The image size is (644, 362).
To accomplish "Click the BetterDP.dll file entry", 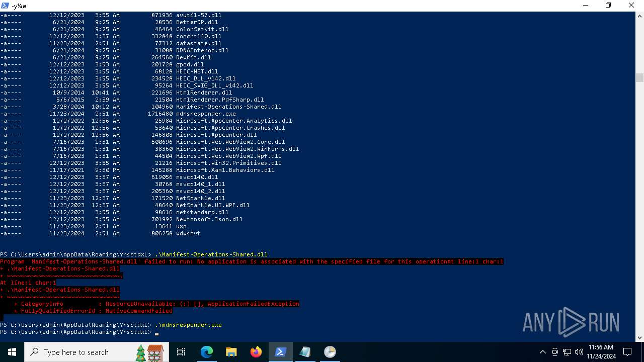I will pos(197,22).
